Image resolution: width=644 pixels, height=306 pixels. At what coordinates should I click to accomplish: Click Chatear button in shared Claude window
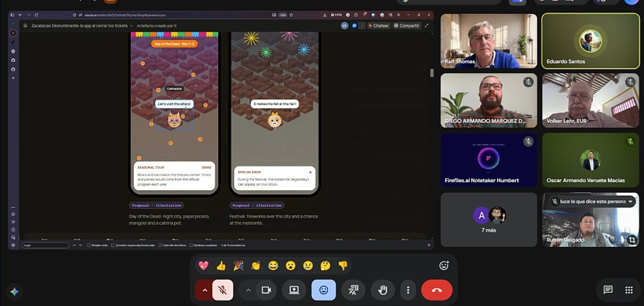coord(379,25)
